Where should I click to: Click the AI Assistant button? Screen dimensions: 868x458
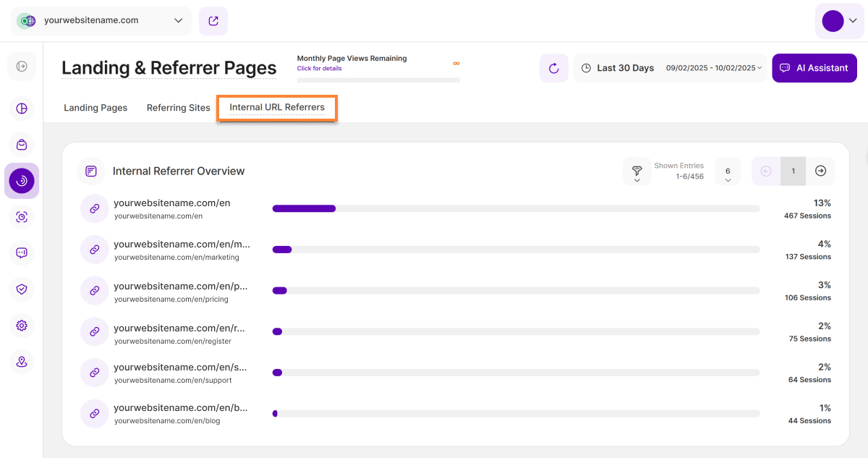[814, 68]
